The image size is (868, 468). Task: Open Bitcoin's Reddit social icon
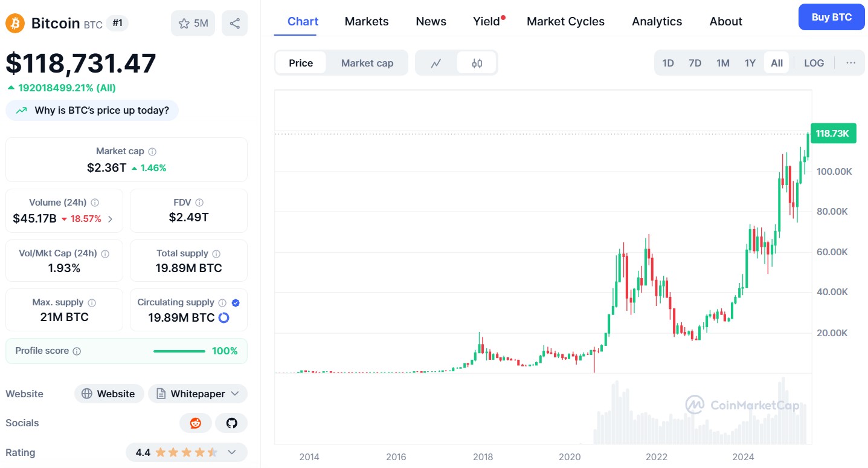coord(194,423)
